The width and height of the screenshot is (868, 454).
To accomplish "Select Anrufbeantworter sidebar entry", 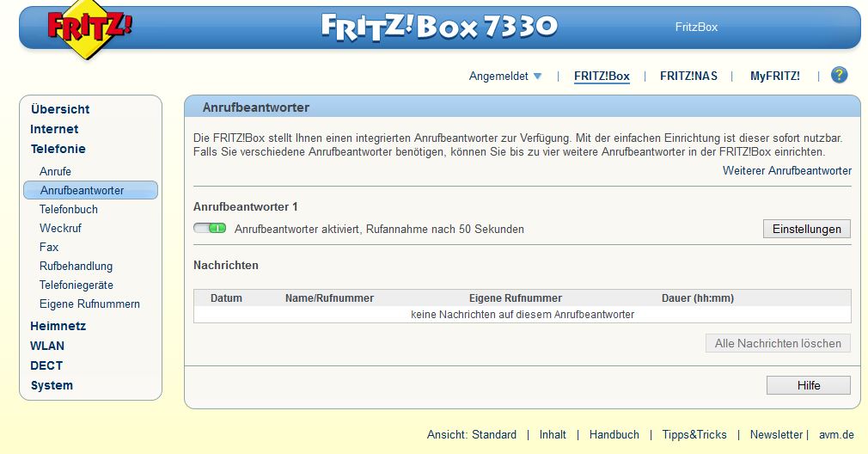I will pos(91,190).
